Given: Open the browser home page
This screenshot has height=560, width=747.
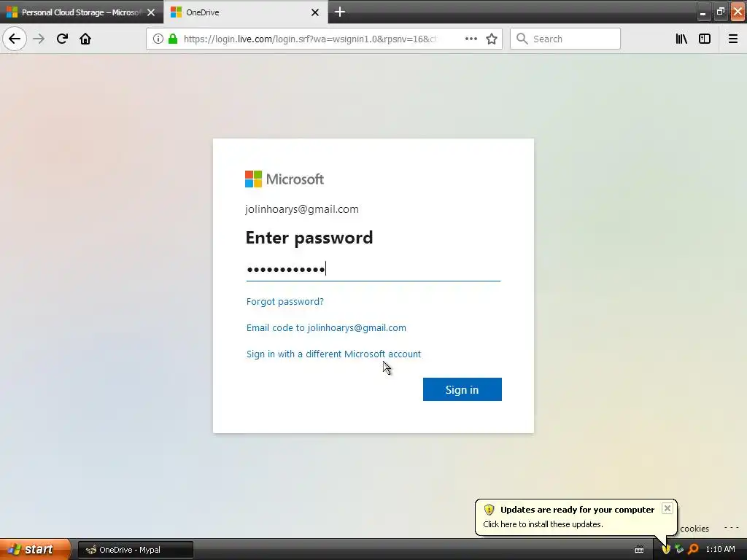Looking at the screenshot, I should tap(85, 39).
